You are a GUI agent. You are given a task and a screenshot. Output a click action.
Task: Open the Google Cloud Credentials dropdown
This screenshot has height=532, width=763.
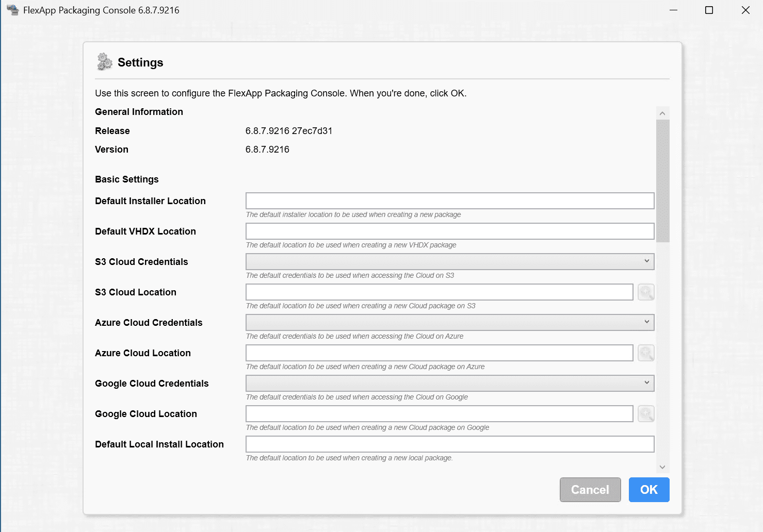pos(449,383)
